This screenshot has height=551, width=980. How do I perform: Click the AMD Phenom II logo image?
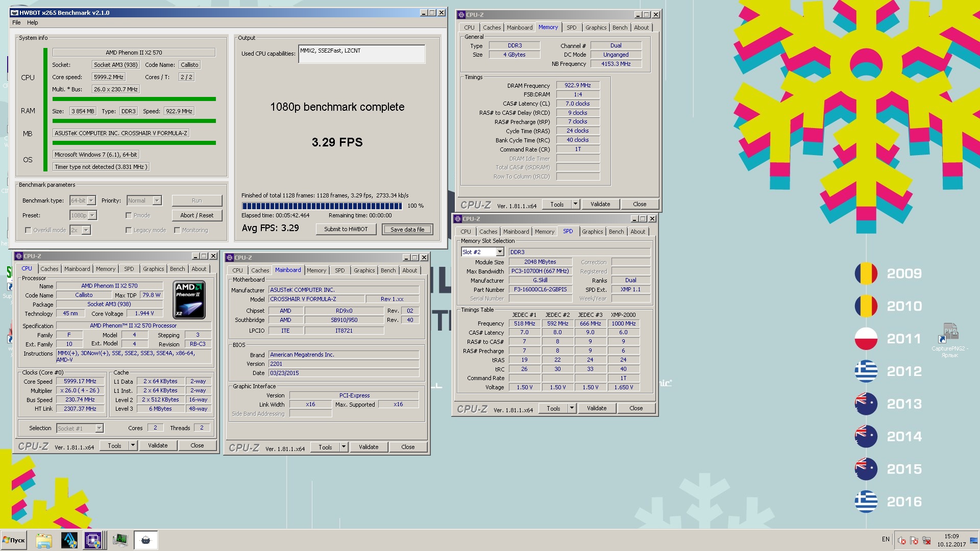coord(189,300)
